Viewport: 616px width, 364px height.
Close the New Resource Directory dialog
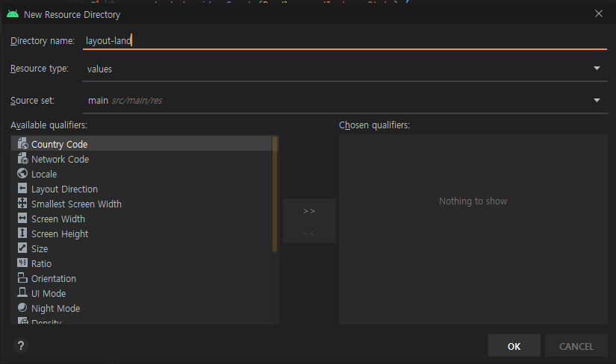tap(598, 13)
